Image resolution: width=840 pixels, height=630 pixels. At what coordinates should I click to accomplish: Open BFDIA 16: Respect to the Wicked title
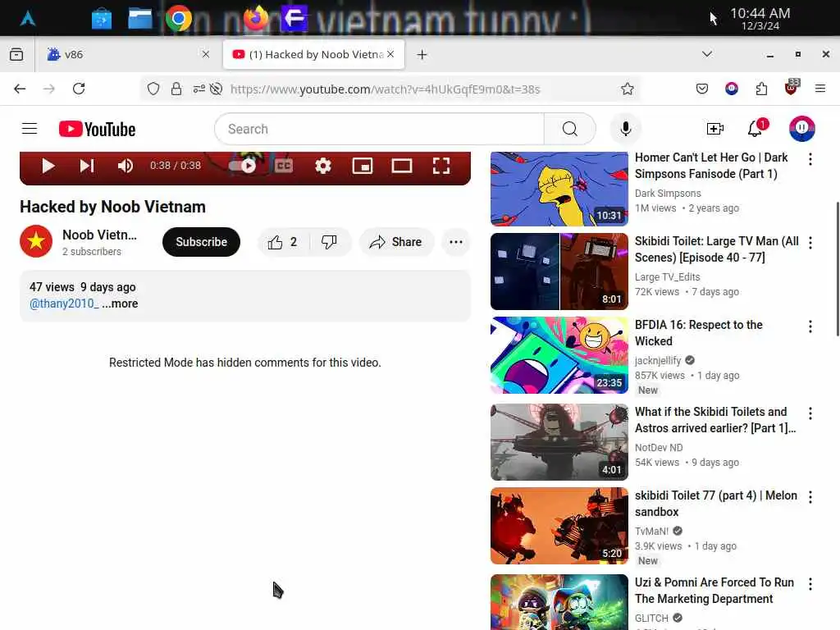click(x=699, y=333)
